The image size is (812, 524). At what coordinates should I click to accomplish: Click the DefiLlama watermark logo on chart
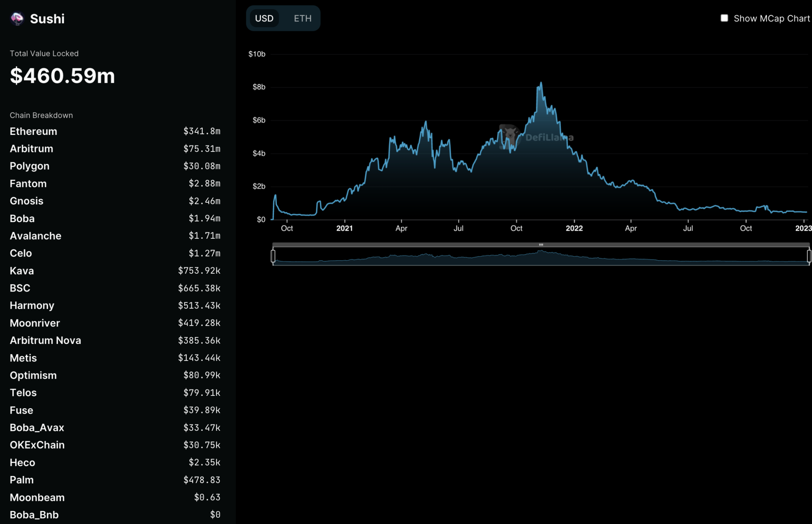[x=509, y=137]
